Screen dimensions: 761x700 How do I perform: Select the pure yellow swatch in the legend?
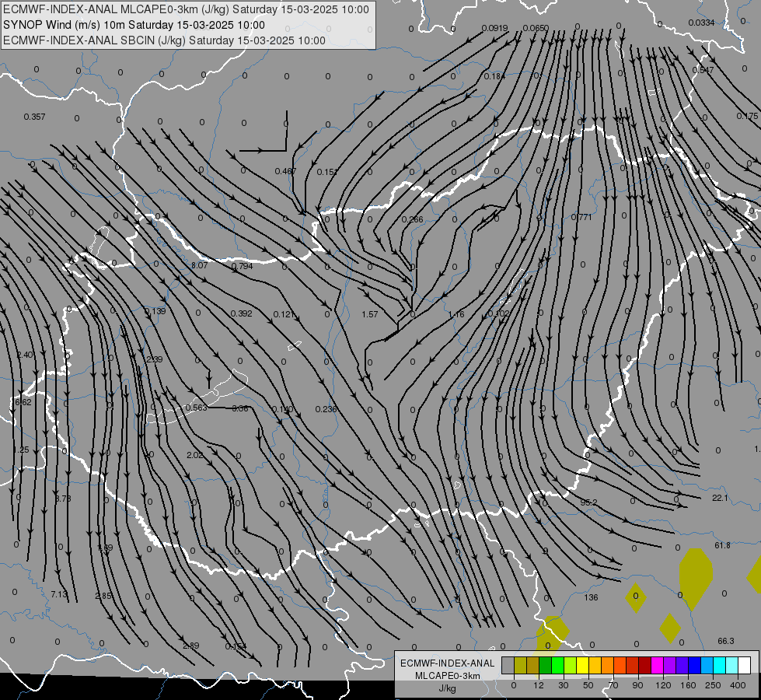[582, 665]
